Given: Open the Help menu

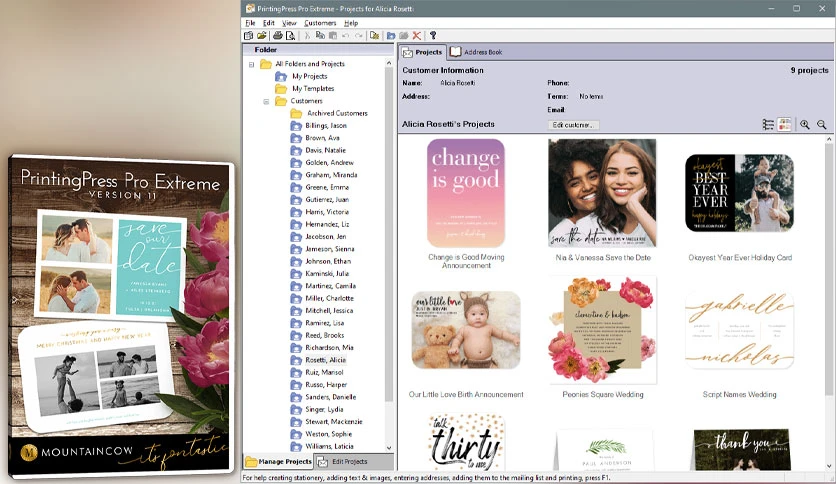Looking at the screenshot, I should pyautogui.click(x=351, y=23).
